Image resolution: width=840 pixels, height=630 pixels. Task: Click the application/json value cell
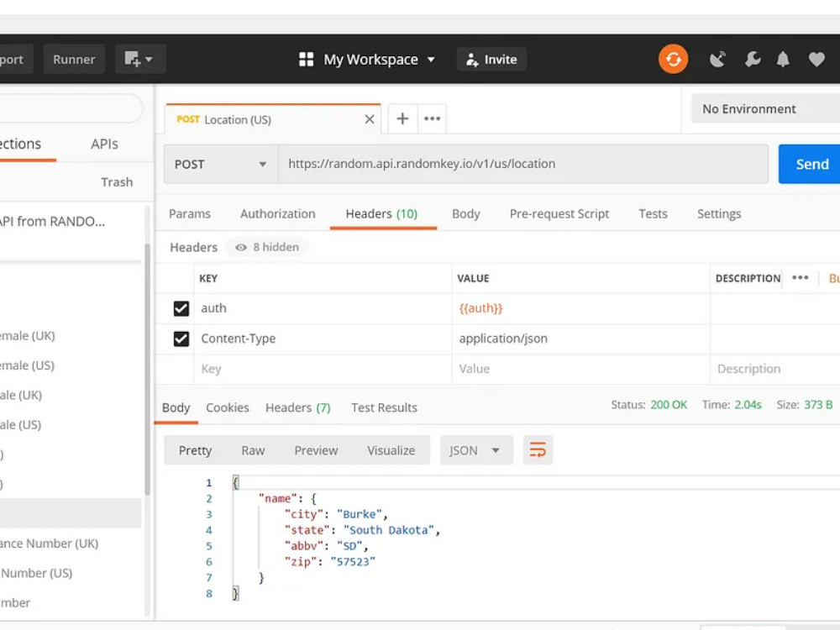click(x=580, y=339)
